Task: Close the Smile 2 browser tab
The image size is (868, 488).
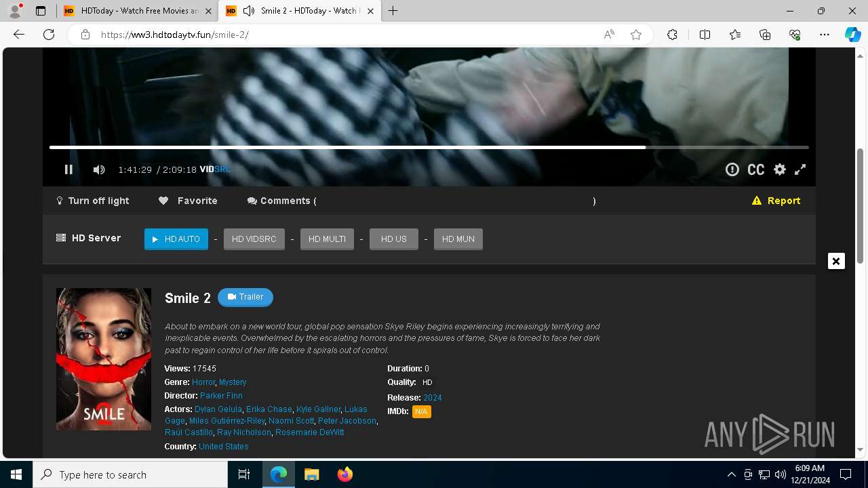Action: [x=371, y=11]
